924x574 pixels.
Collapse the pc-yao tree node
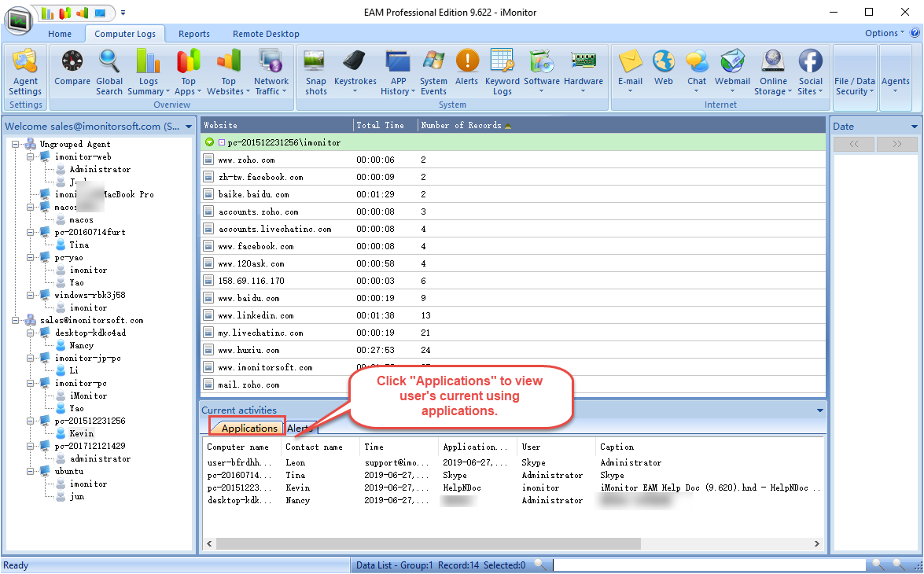click(x=30, y=257)
